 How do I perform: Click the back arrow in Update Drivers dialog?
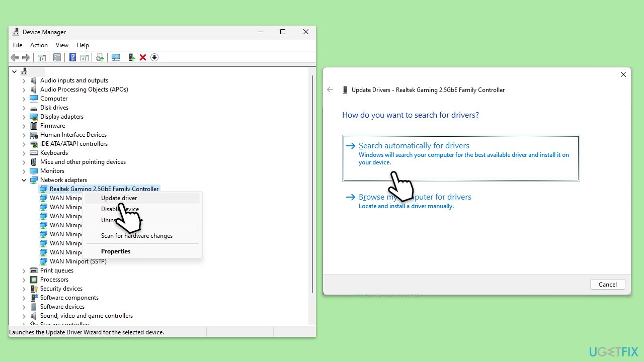click(x=330, y=90)
